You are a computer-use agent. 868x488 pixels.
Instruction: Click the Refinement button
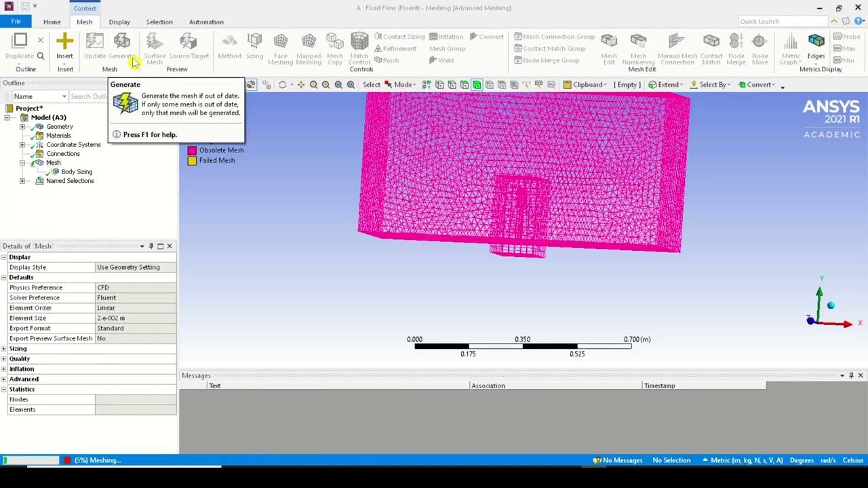(x=395, y=48)
